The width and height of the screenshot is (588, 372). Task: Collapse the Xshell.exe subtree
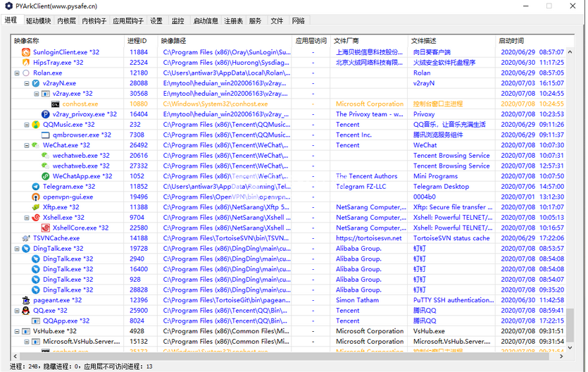coord(27,218)
